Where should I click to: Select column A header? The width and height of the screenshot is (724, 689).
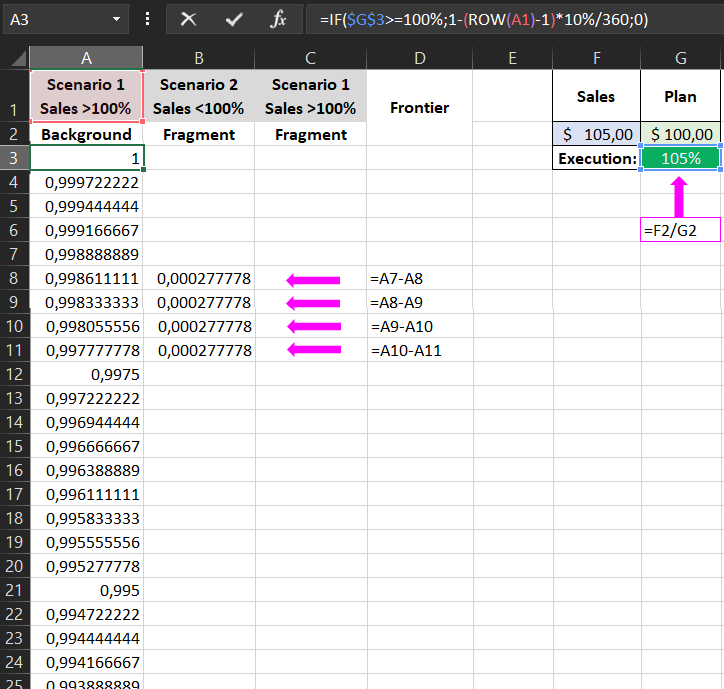point(86,58)
